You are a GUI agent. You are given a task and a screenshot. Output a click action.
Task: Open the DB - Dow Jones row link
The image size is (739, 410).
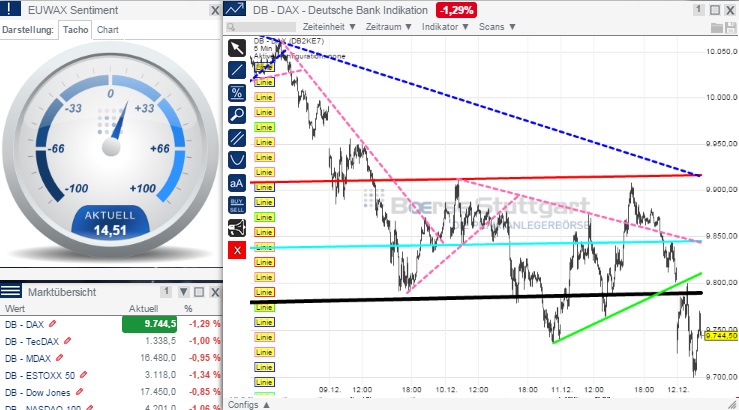pyautogui.click(x=38, y=392)
